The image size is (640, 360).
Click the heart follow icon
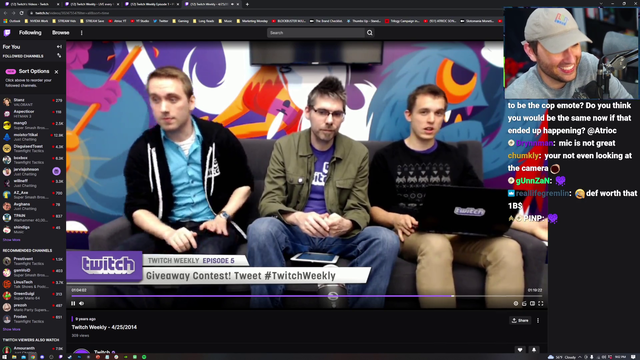point(520,350)
